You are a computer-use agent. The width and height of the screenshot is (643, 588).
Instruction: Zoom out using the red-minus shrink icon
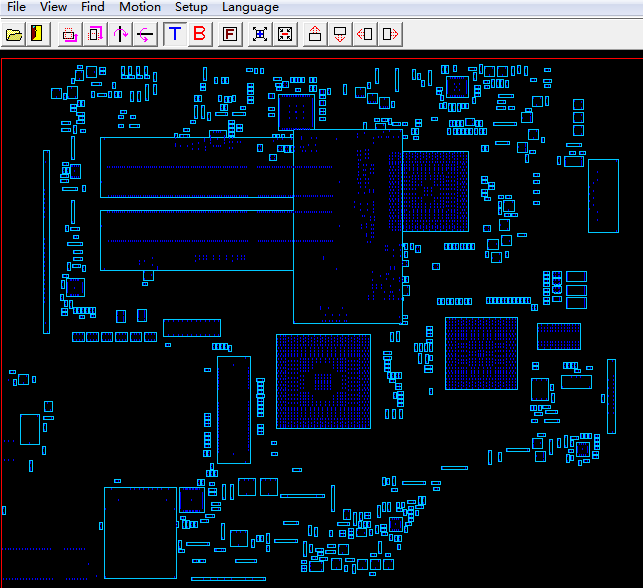click(285, 34)
